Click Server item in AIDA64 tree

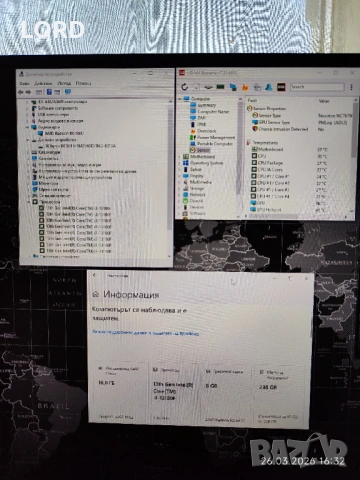pos(196,169)
